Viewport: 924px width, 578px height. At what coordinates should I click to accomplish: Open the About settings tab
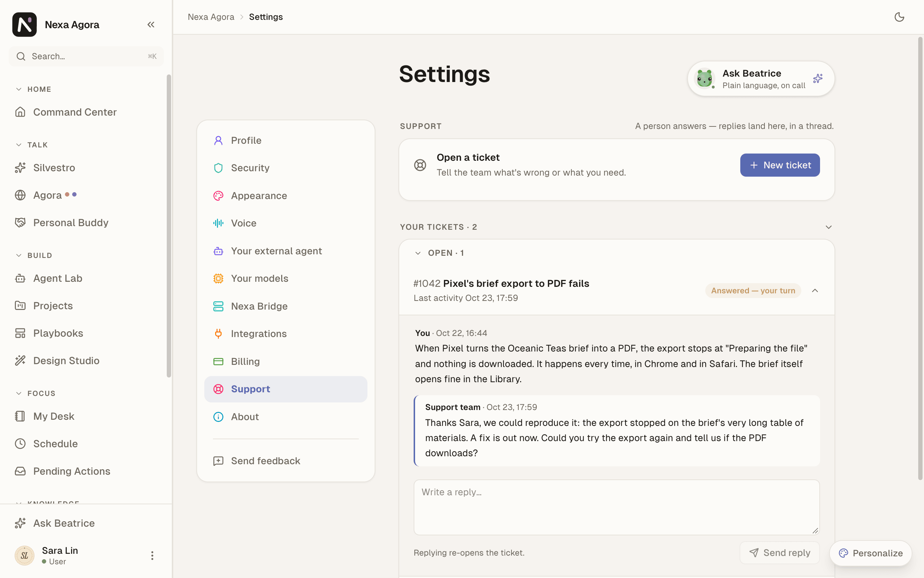(x=286, y=417)
